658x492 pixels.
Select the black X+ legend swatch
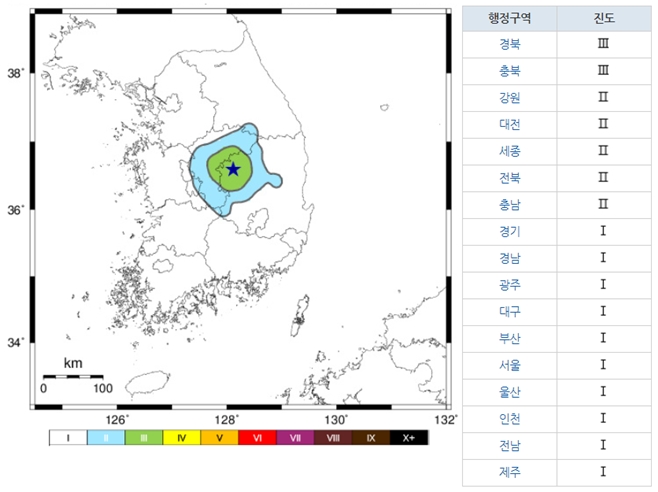(x=408, y=437)
